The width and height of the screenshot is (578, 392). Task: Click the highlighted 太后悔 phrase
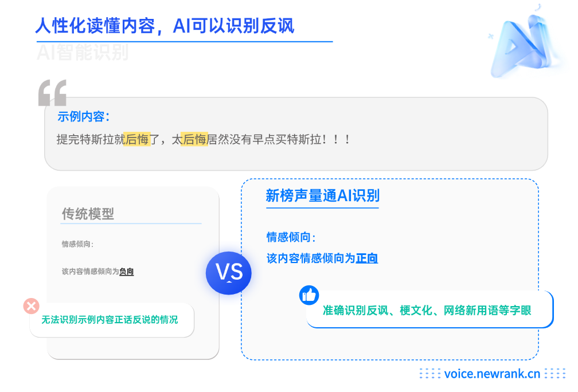pos(190,139)
